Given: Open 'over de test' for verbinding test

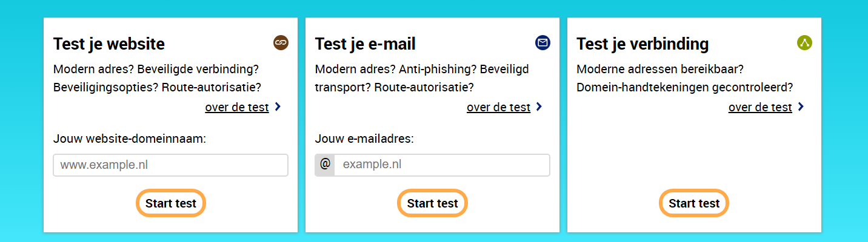Looking at the screenshot, I should (x=760, y=108).
